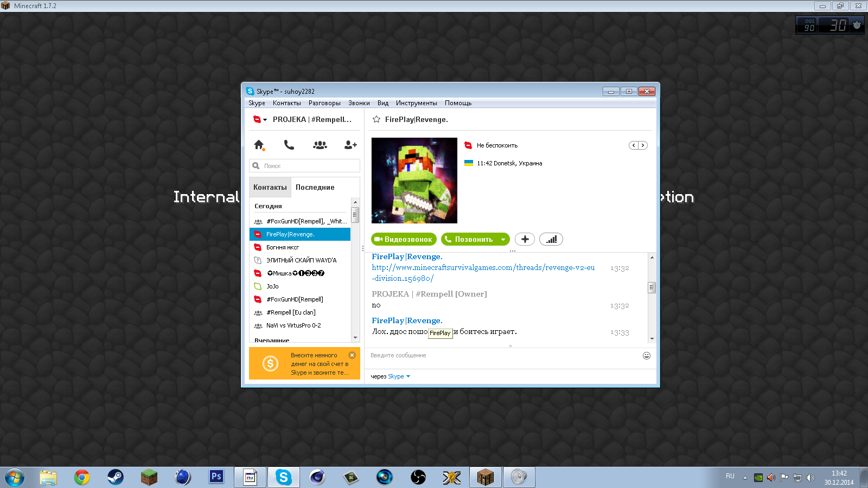
Task: Open Photoshop from the taskbar
Action: 216,477
